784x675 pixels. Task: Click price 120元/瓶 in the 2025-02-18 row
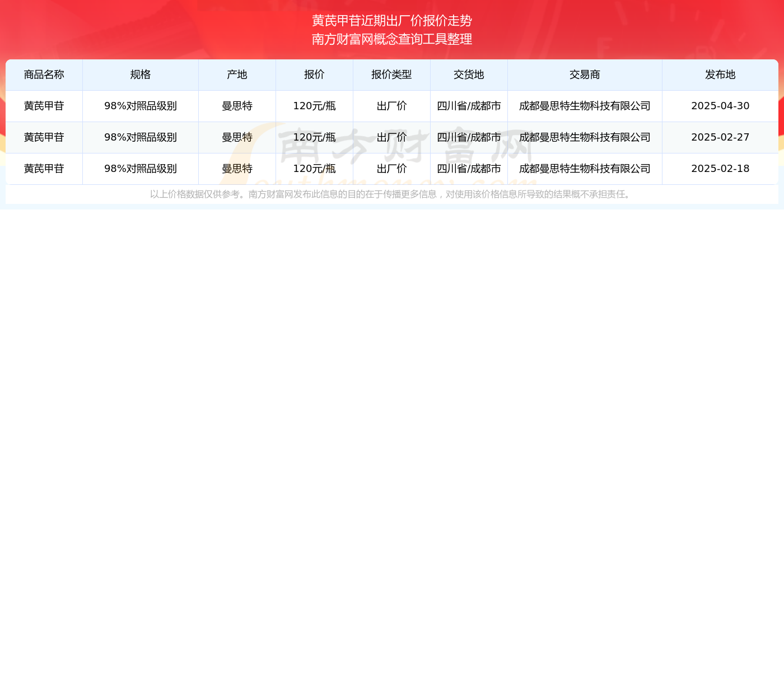pos(315,169)
